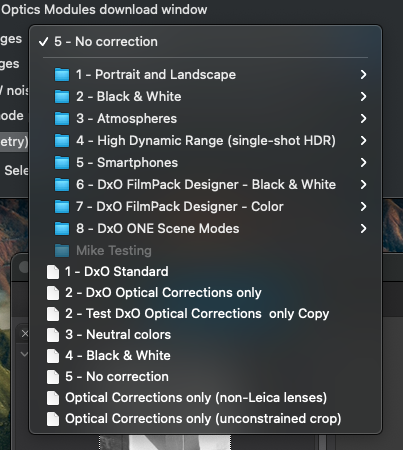Click folder icon beside '3 - Atmospheres'

tap(62, 119)
